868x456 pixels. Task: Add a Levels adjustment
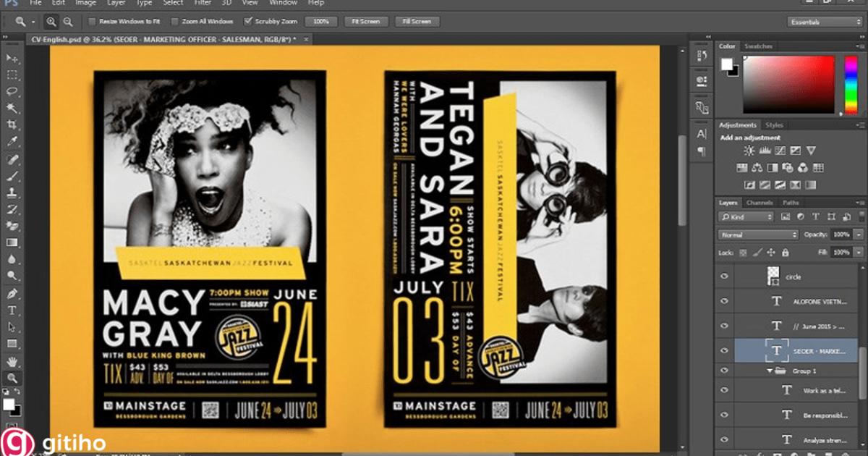[765, 151]
